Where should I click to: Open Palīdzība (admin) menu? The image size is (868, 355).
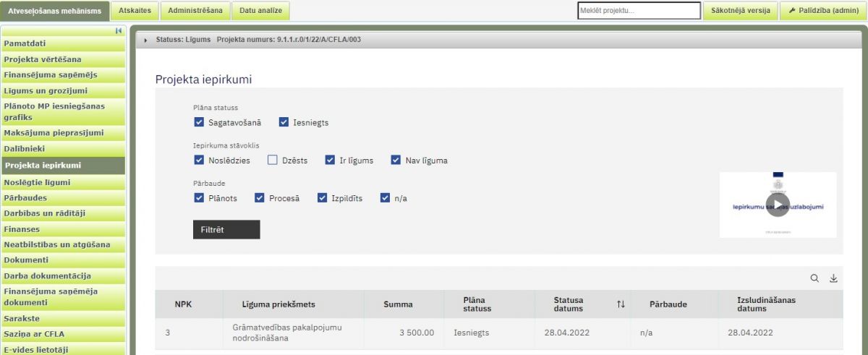point(822,11)
